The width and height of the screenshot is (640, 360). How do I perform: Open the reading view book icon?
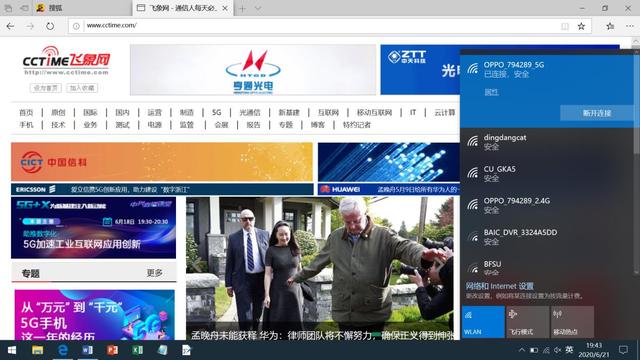click(564, 26)
